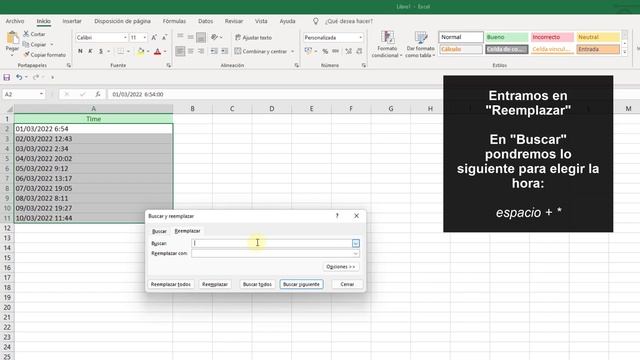Decrease indent
Viewport: 640px width, 360px height.
click(x=214, y=51)
